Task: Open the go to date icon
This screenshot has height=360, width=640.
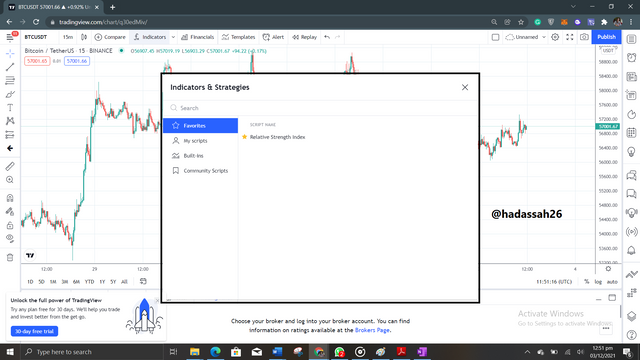Action: point(143,282)
